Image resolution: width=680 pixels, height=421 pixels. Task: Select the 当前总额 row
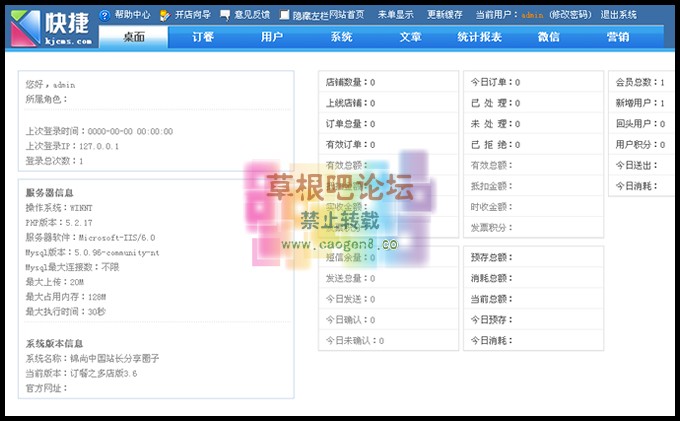coord(533,299)
